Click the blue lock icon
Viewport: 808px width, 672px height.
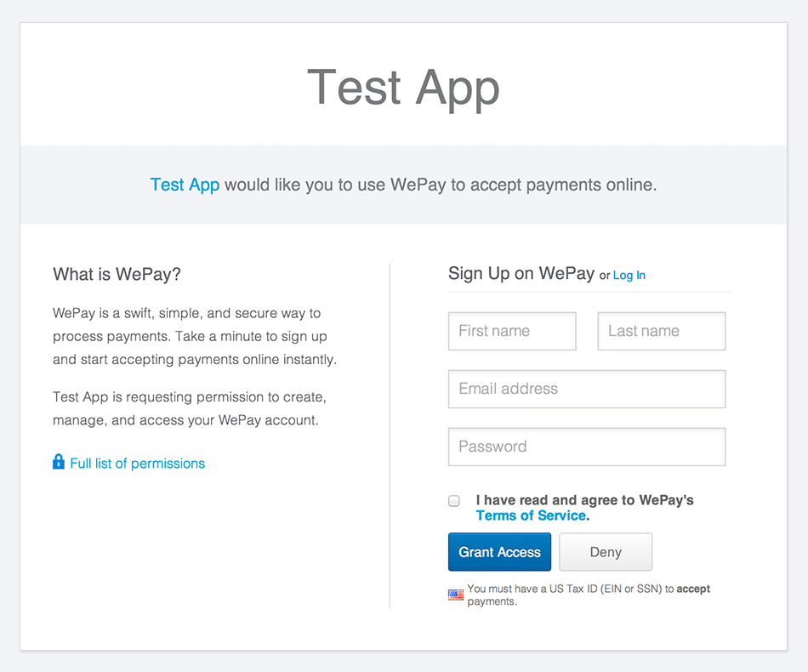pyautogui.click(x=59, y=462)
